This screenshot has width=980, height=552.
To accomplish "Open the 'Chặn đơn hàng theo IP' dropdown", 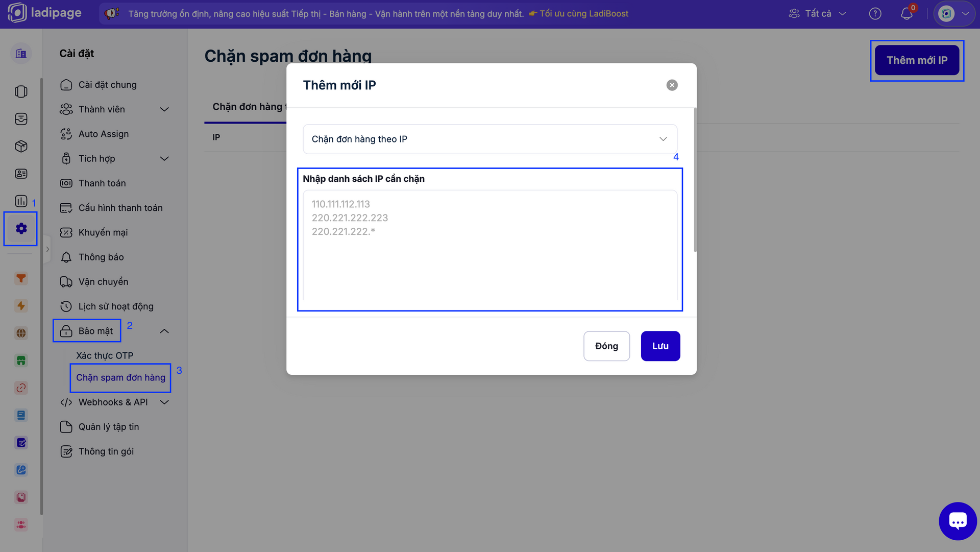I will click(489, 139).
